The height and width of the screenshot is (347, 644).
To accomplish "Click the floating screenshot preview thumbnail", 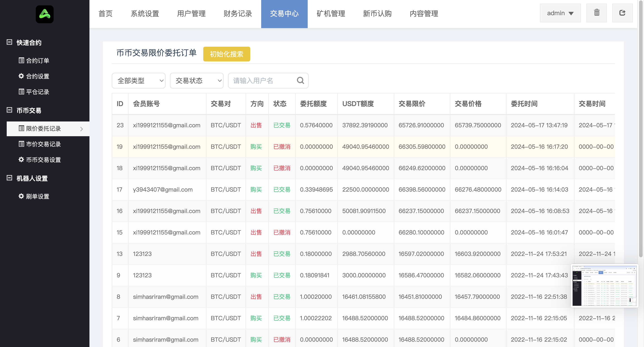I will [604, 286].
